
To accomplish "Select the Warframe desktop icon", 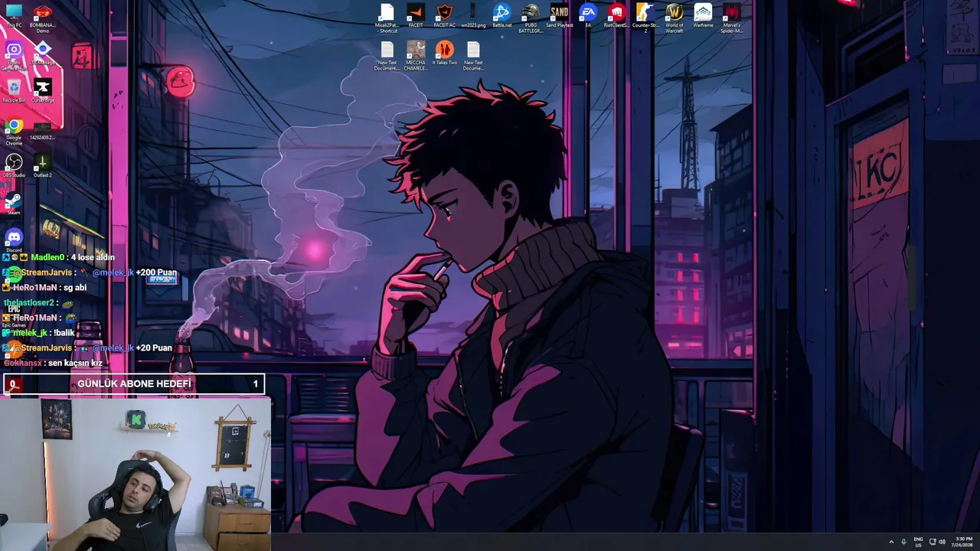I will click(x=703, y=16).
